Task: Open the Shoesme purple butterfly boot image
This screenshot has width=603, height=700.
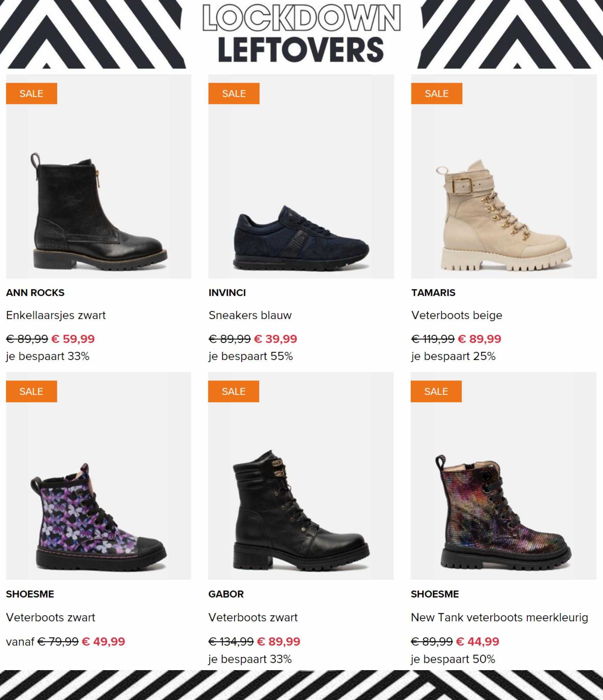Action: (x=99, y=476)
